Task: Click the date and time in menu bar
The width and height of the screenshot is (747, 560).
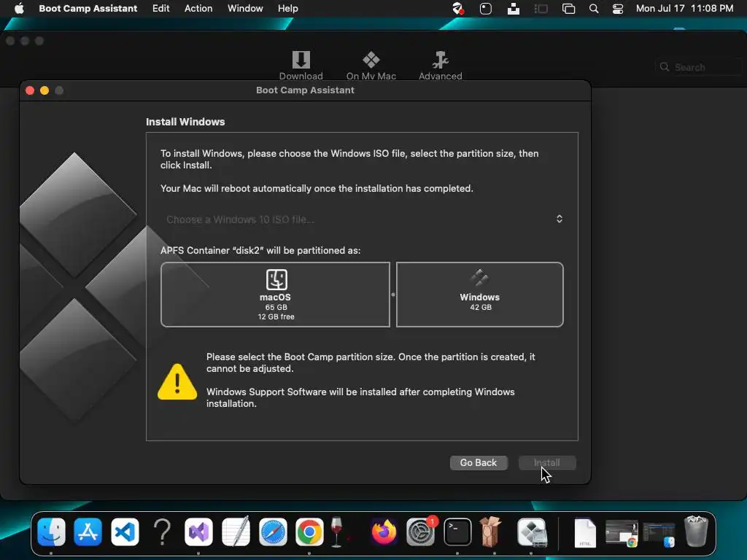Action: click(684, 8)
